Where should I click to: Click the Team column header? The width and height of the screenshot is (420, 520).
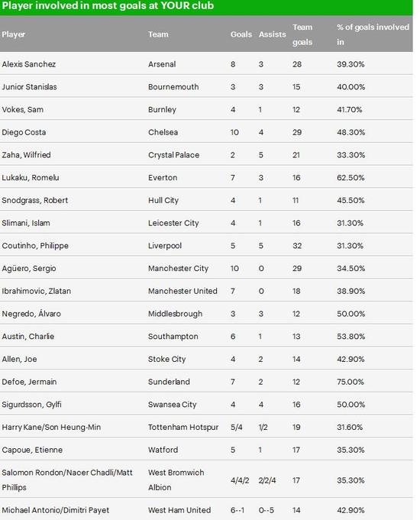158,34
